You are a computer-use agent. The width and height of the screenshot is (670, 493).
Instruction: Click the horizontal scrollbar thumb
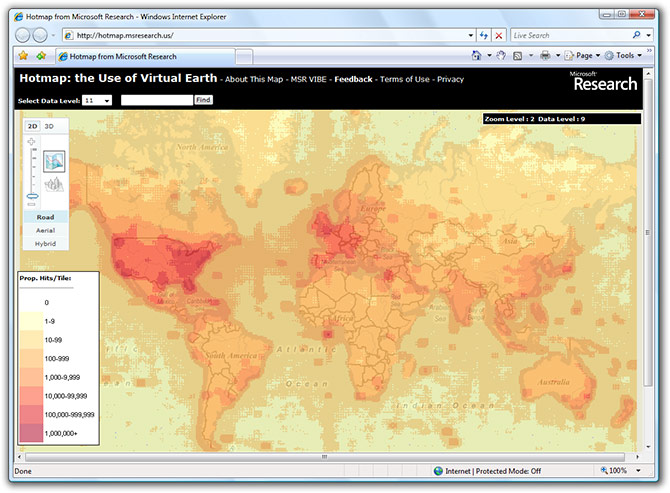324,457
